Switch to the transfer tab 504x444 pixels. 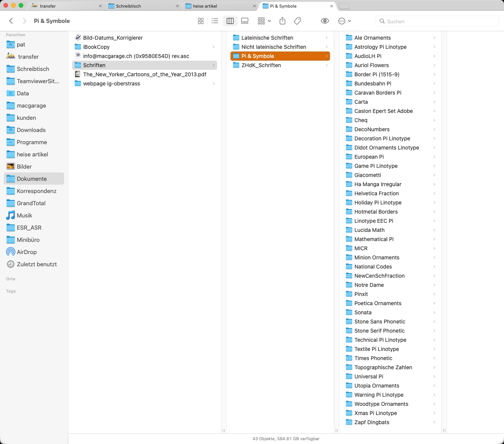[x=65, y=6]
